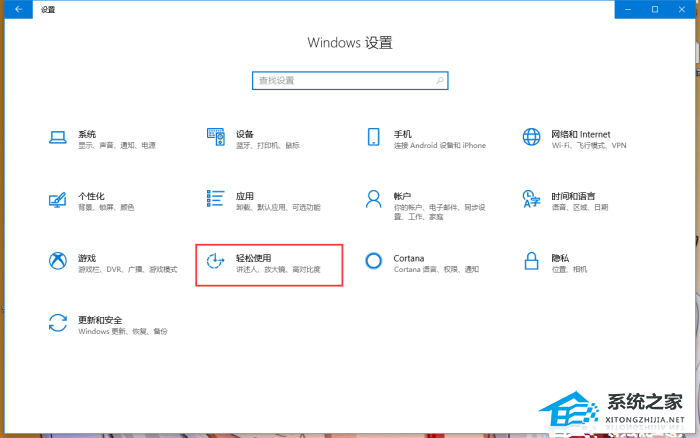
Task: Minimize the Settings window
Action: [x=628, y=9]
